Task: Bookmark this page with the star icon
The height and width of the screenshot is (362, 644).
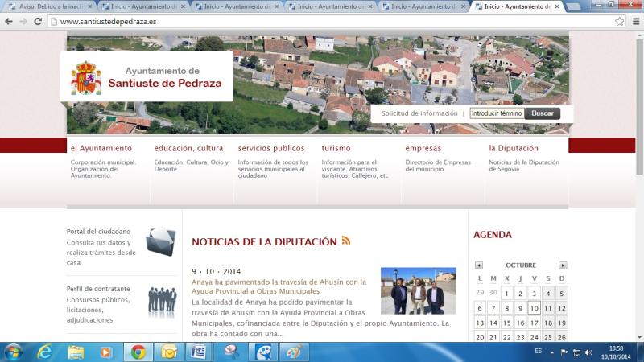Action: pyautogui.click(x=620, y=21)
